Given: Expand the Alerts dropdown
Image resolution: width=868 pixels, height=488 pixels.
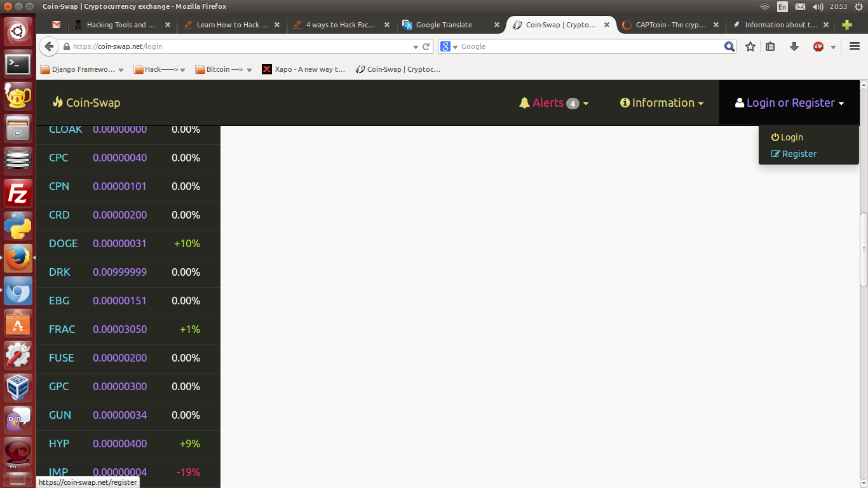Looking at the screenshot, I should (553, 103).
